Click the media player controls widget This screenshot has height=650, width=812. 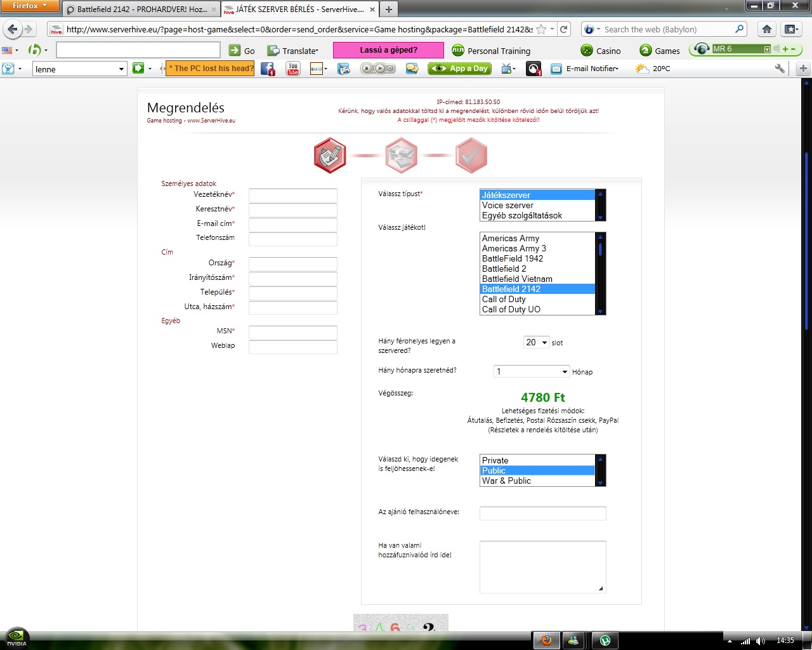point(377,69)
